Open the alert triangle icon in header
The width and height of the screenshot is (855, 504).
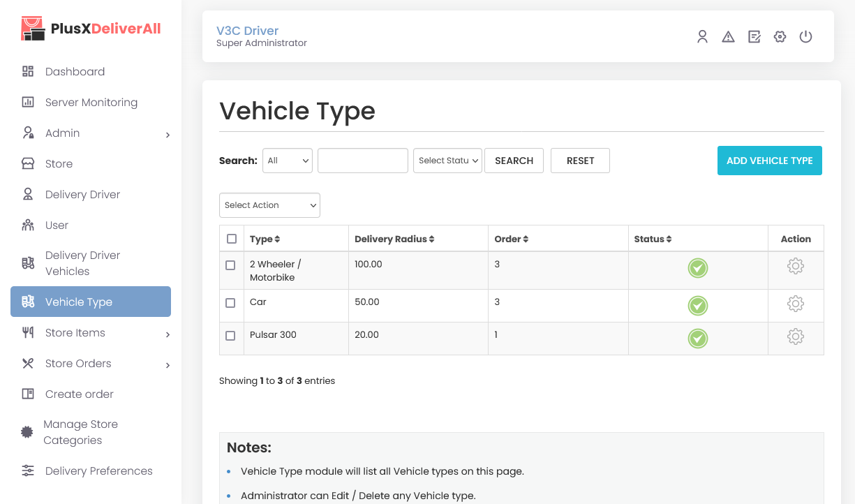729,37
